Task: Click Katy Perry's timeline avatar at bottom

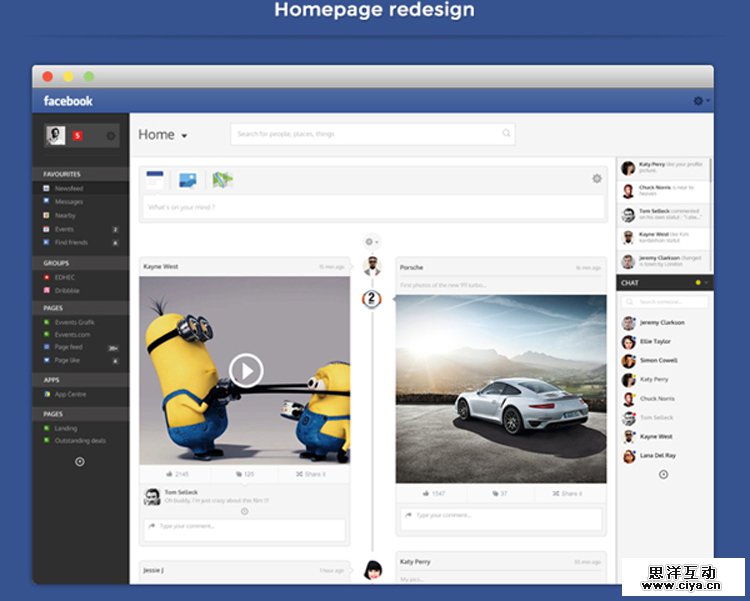Action: pos(373,570)
